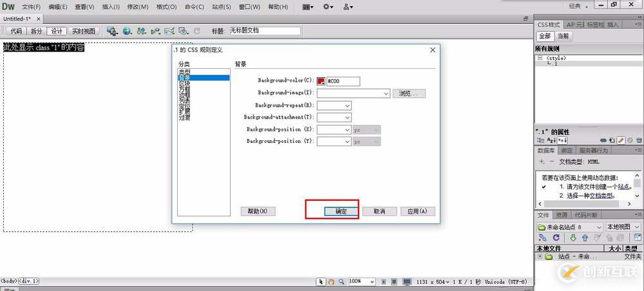The image size is (644, 291).
Task: Open the 100% zoom level dropdown
Action: coord(362,281)
